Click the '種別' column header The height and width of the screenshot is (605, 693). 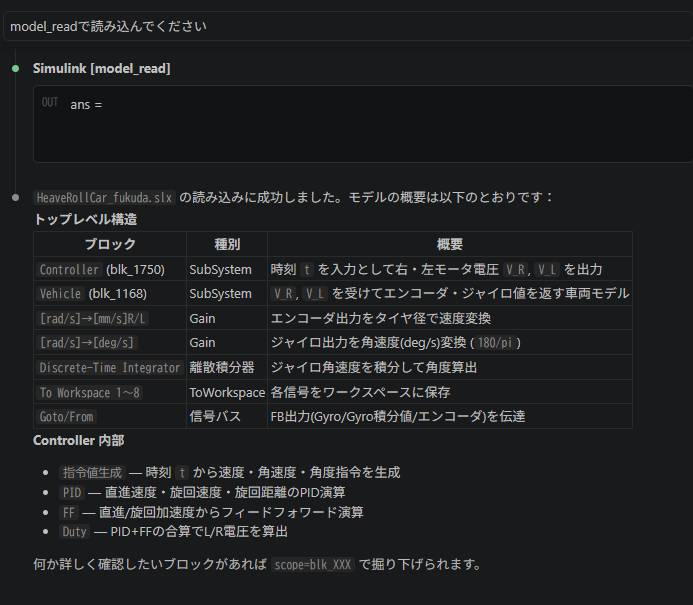click(227, 244)
